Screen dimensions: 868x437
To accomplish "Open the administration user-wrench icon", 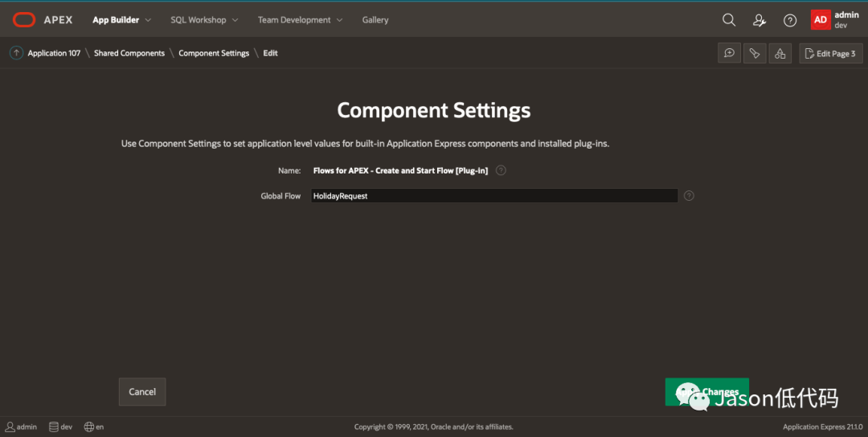I will [x=759, y=20].
